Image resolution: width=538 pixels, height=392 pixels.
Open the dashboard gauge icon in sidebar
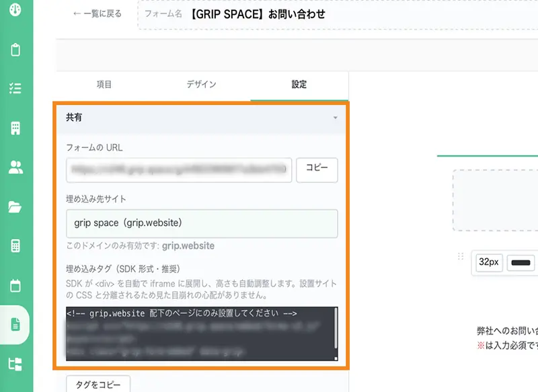coord(15,9)
